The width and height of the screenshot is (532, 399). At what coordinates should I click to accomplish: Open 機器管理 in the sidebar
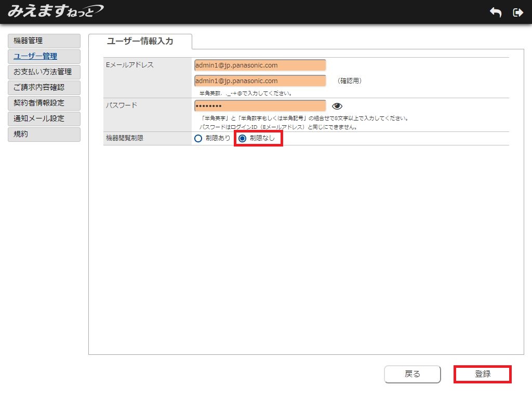click(x=44, y=41)
